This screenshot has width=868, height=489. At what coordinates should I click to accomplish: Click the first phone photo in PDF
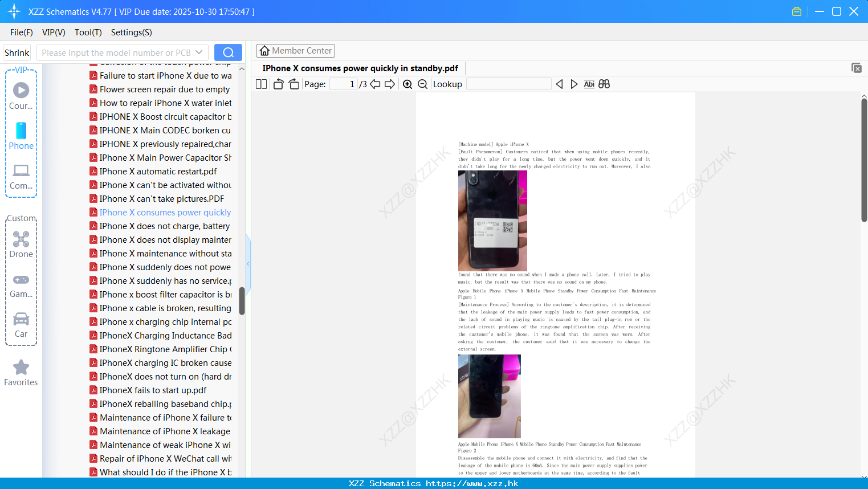(x=492, y=221)
